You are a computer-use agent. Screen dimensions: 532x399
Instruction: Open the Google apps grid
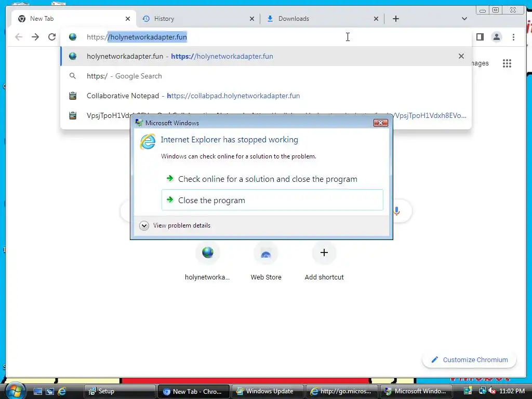click(x=507, y=63)
